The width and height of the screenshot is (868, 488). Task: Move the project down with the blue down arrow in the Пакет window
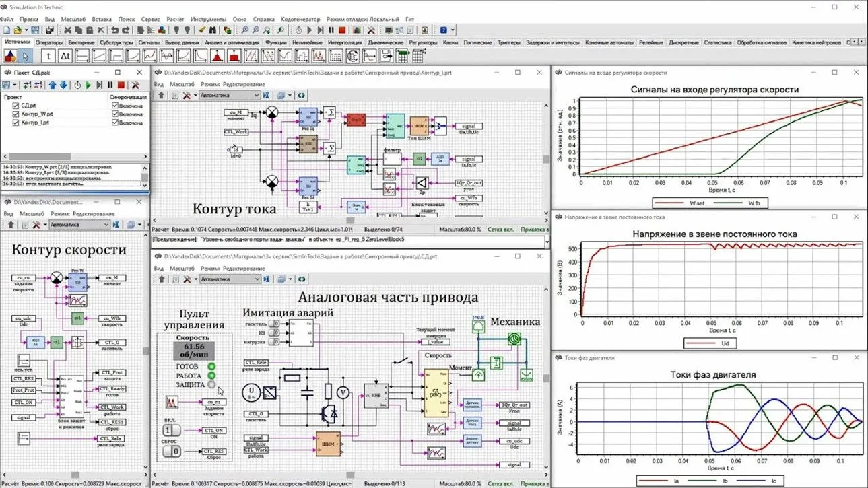coord(63,85)
